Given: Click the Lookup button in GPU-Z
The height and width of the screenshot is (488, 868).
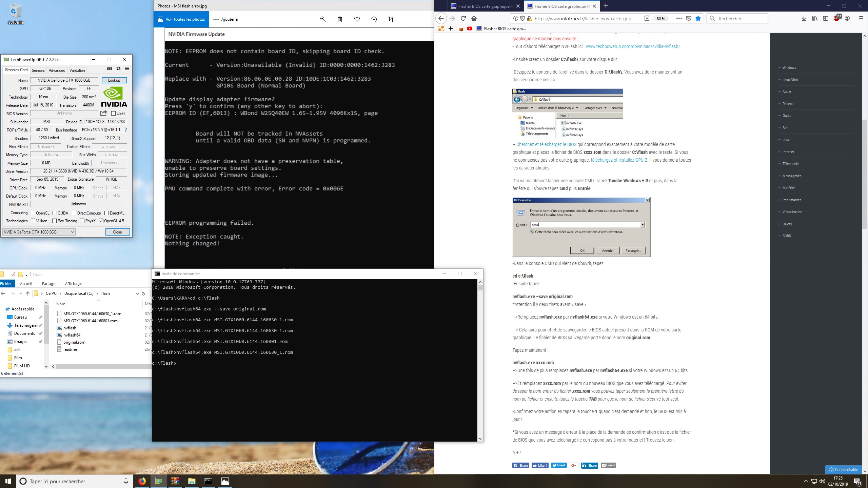Looking at the screenshot, I should (114, 80).
